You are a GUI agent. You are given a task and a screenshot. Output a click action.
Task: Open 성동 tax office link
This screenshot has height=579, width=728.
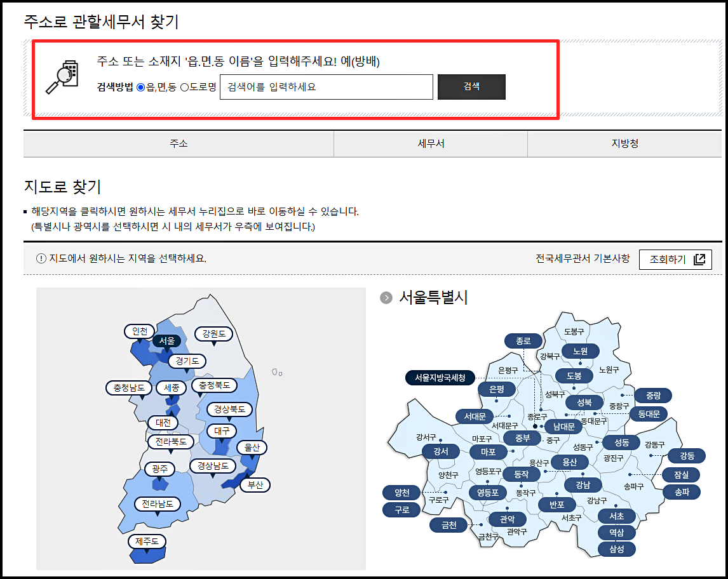click(x=622, y=443)
